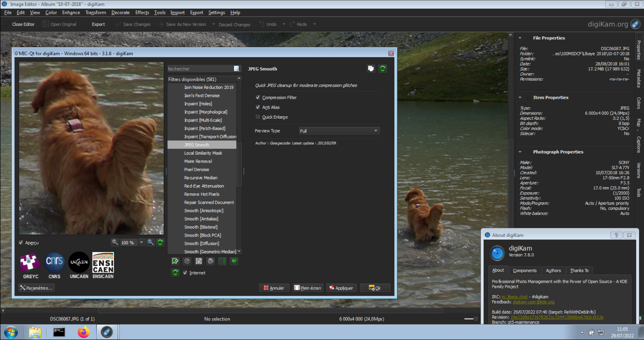
Task: Click the zoom out magnifier icon under preview
Action: coord(115,242)
